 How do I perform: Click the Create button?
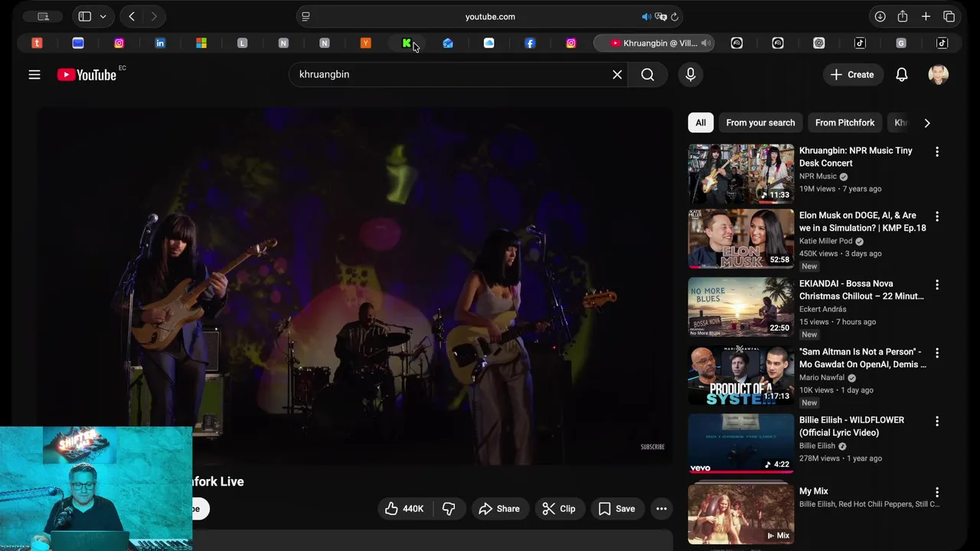[852, 74]
